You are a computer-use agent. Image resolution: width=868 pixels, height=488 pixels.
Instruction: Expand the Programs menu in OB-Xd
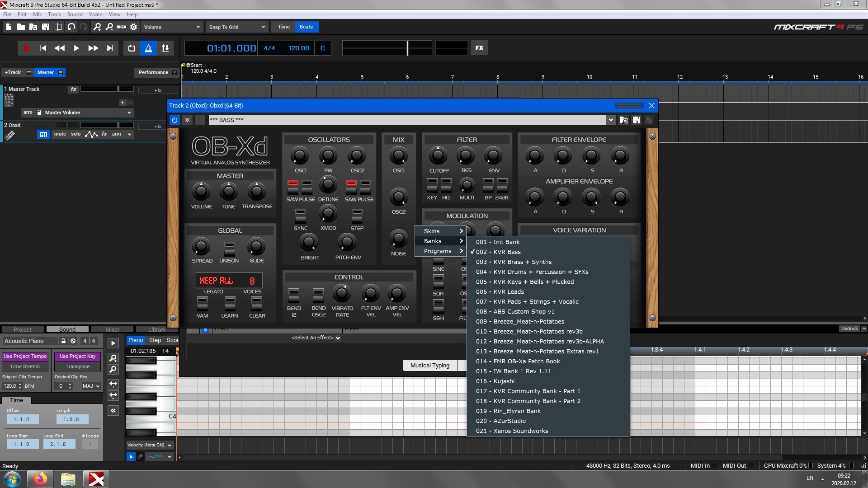(x=439, y=251)
